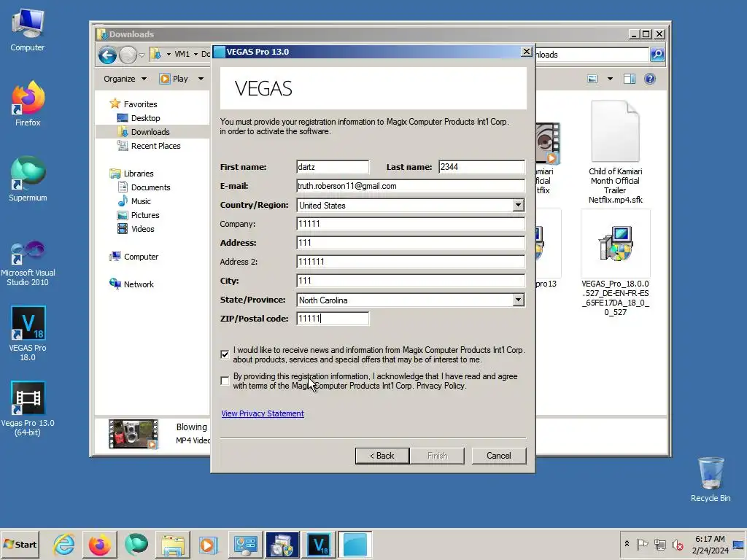
Task: Click the search magnifier in Downloads window
Action: pos(657,55)
